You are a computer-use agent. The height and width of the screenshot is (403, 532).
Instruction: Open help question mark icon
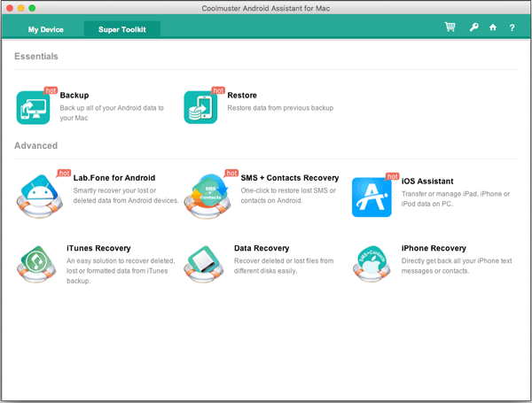[x=512, y=27]
